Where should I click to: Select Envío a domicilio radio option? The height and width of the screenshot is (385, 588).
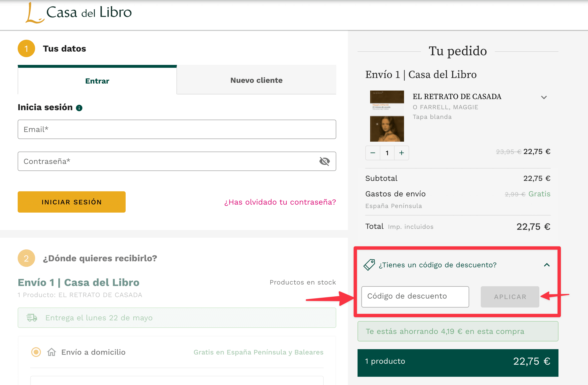36,352
